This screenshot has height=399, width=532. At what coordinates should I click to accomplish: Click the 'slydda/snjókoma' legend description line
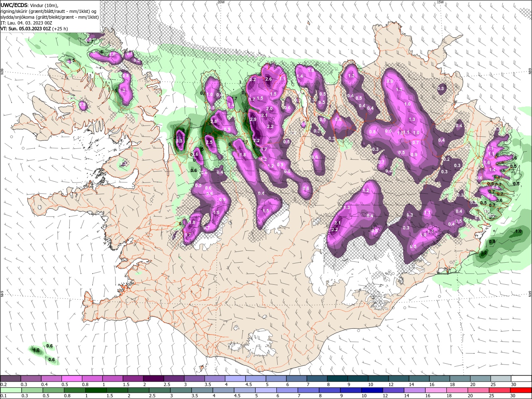(49, 17)
